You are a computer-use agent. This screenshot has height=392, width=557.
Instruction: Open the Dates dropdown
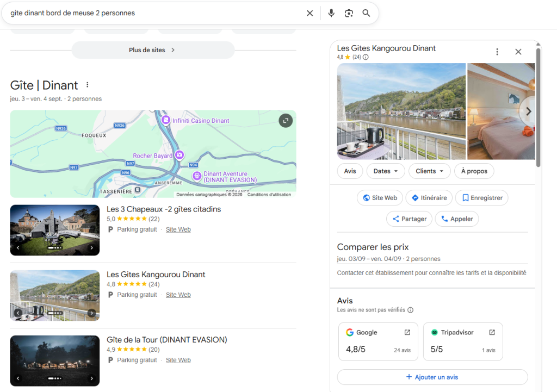pos(386,171)
